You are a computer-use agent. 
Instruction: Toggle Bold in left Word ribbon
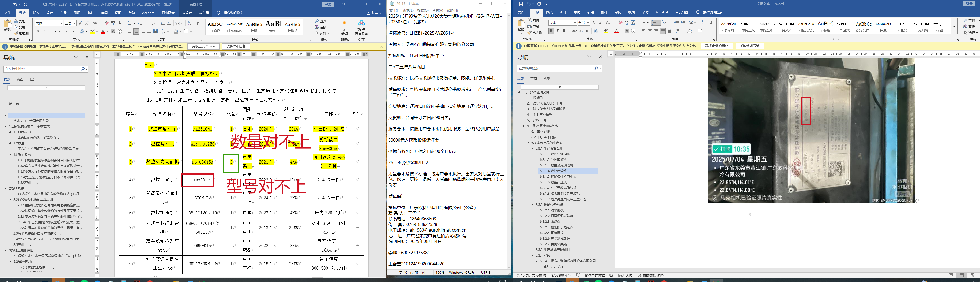[x=37, y=32]
